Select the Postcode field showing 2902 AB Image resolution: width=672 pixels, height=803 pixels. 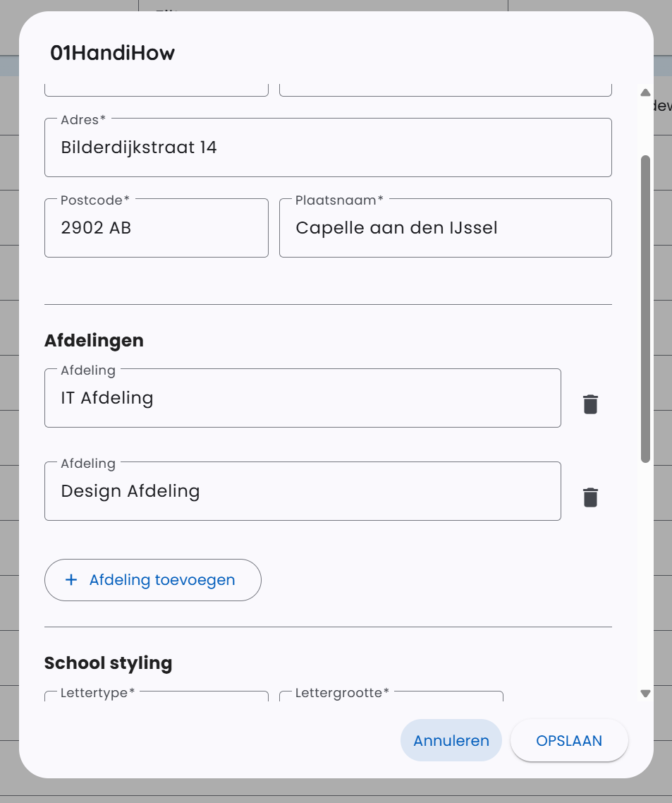156,227
